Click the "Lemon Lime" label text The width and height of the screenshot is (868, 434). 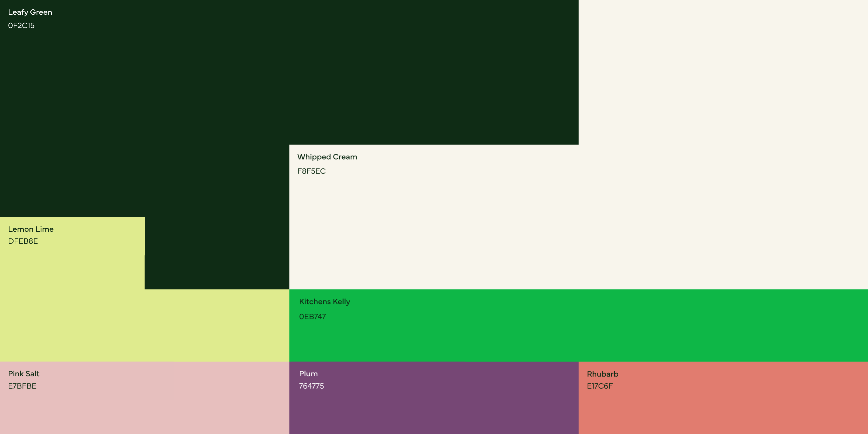tap(31, 229)
